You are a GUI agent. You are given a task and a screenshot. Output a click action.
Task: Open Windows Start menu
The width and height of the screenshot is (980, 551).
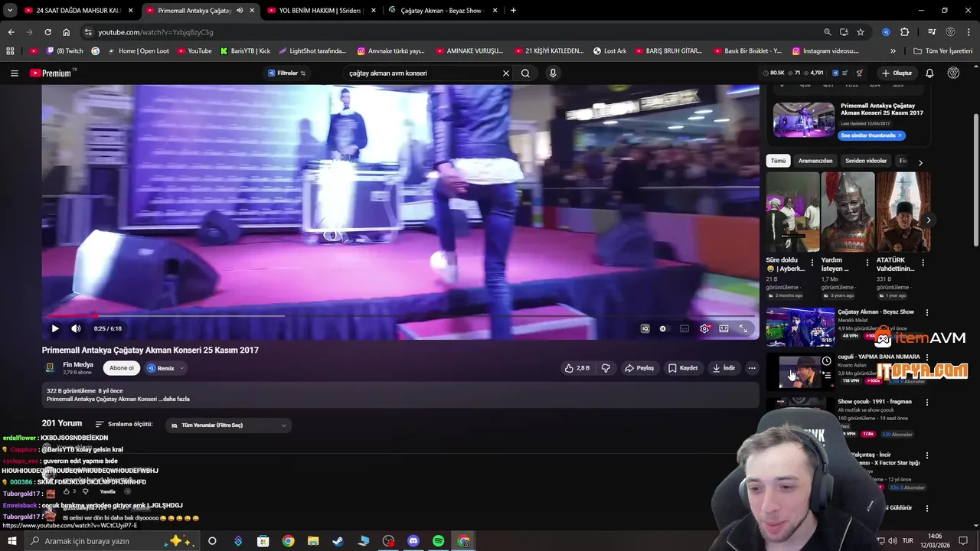pos(11,541)
